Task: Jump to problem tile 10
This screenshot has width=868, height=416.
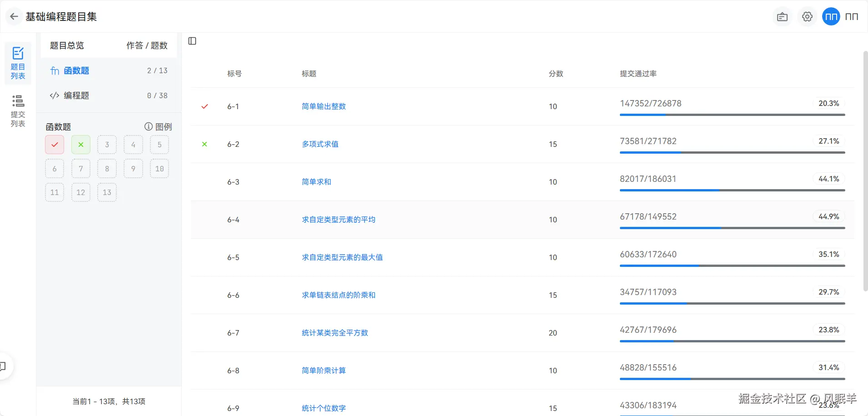Action: click(x=160, y=169)
